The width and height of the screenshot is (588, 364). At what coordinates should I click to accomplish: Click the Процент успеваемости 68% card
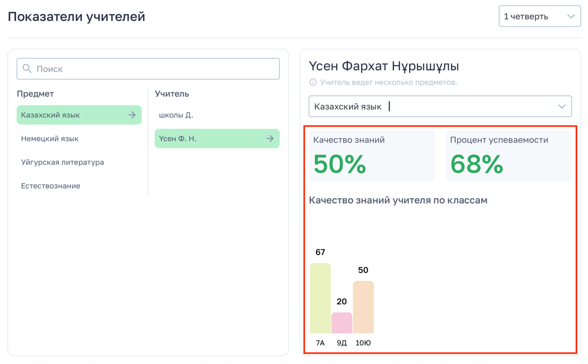coord(508,156)
